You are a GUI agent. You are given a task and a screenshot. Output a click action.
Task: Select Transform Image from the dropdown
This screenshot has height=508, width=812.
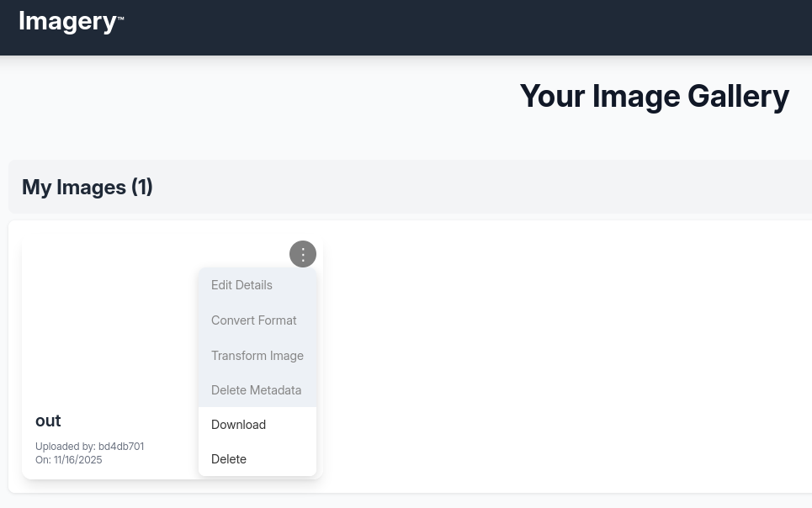click(x=257, y=355)
